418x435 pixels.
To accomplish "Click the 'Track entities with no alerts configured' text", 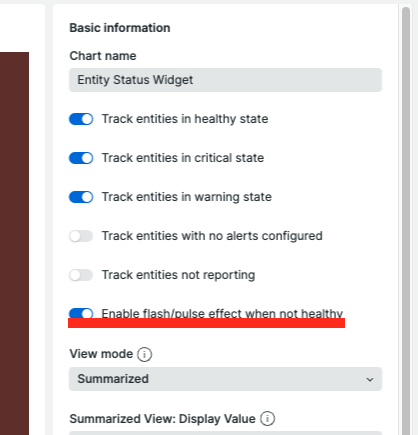I will [x=212, y=236].
